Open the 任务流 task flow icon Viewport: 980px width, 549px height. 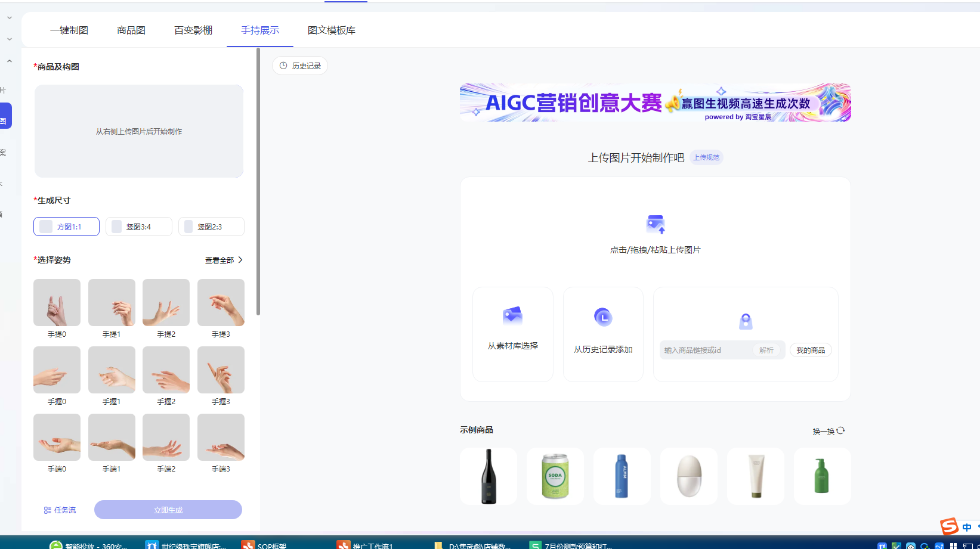coord(48,510)
